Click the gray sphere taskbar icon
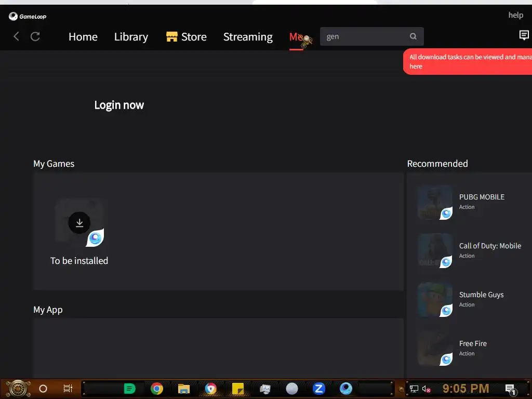 (x=292, y=389)
